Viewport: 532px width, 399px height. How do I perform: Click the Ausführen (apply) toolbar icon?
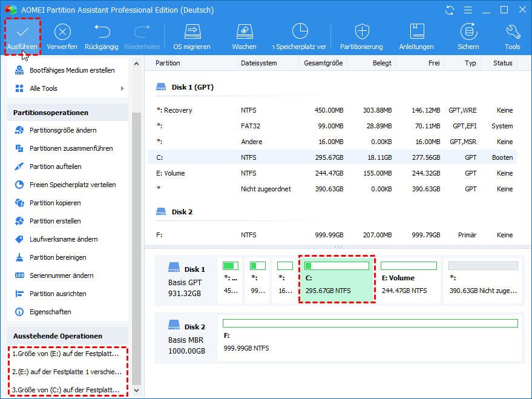[x=22, y=36]
